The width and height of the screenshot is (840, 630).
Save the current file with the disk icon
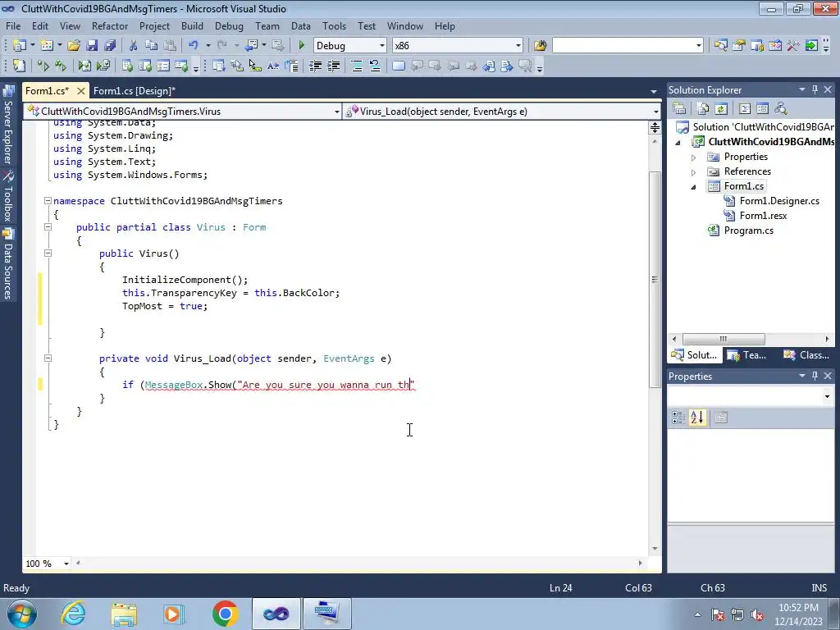pyautogui.click(x=92, y=46)
